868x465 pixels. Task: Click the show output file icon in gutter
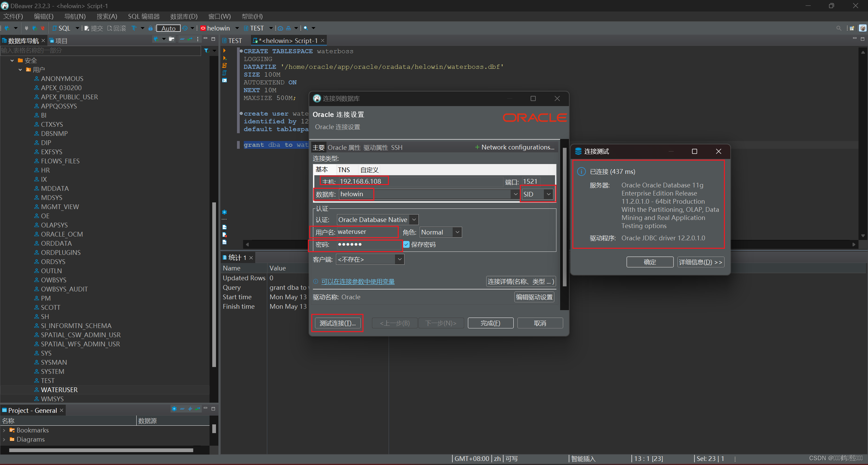224,227
